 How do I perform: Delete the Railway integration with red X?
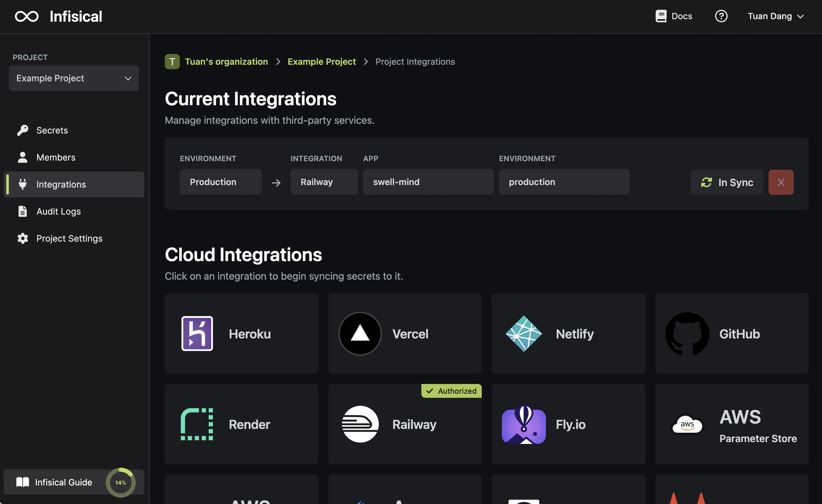[781, 182]
